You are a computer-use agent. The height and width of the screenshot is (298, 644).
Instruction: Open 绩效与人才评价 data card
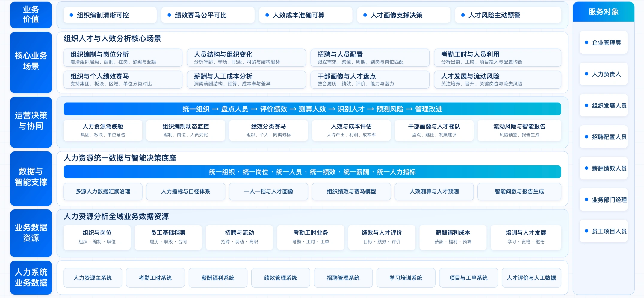coord(382,238)
